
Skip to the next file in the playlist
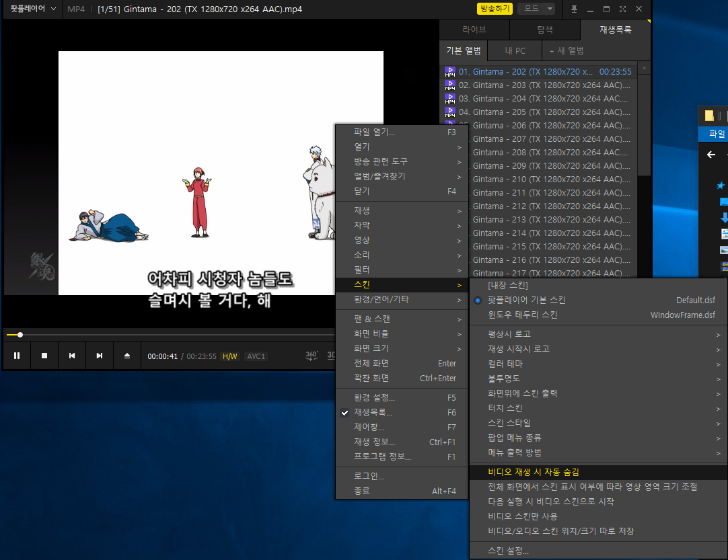click(x=100, y=356)
